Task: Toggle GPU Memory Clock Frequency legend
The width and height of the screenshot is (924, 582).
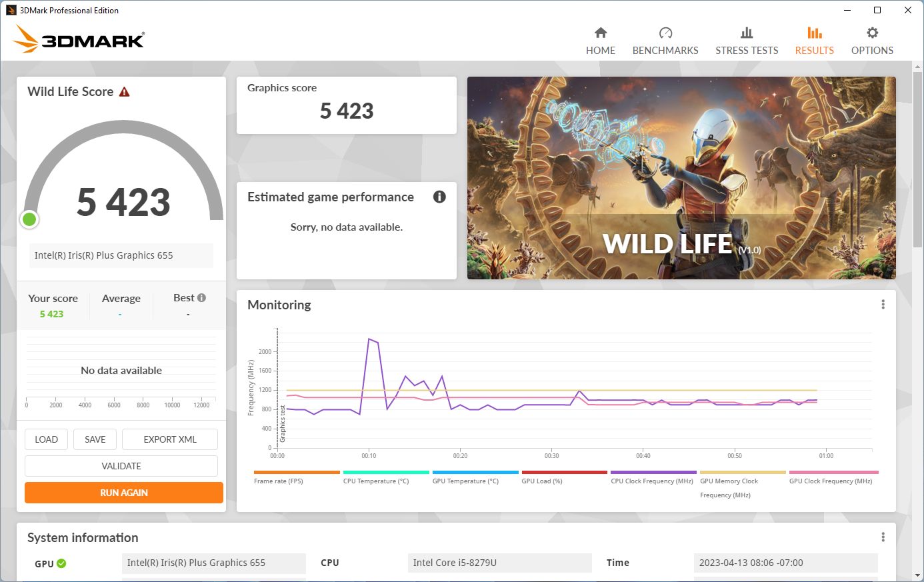Action: coord(743,485)
